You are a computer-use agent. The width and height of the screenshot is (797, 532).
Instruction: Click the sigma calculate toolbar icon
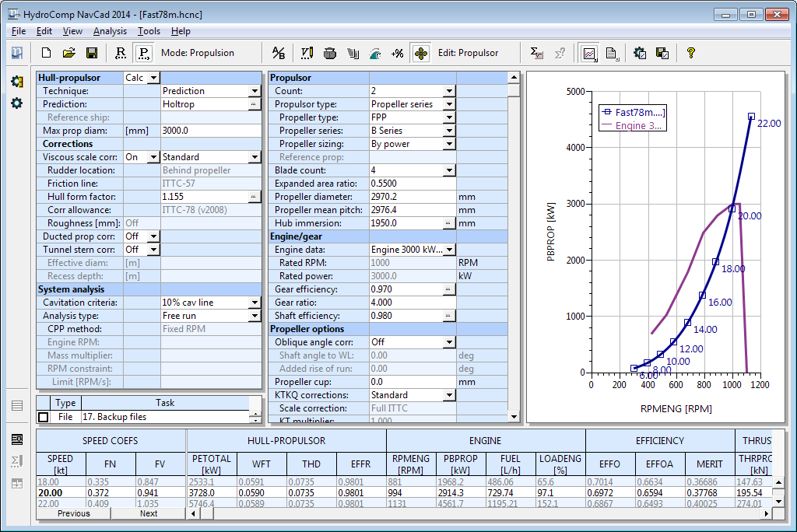(x=537, y=53)
